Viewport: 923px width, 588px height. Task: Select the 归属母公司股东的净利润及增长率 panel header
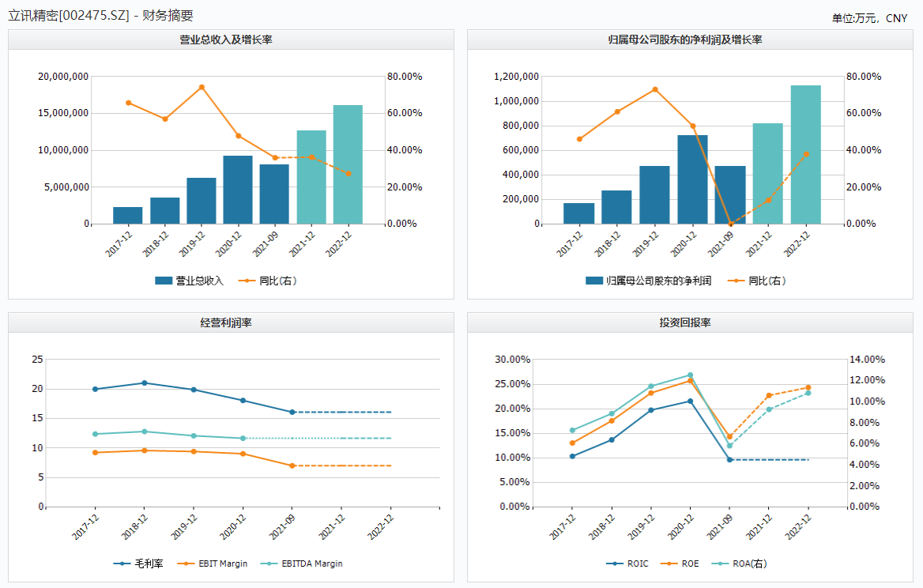691,40
